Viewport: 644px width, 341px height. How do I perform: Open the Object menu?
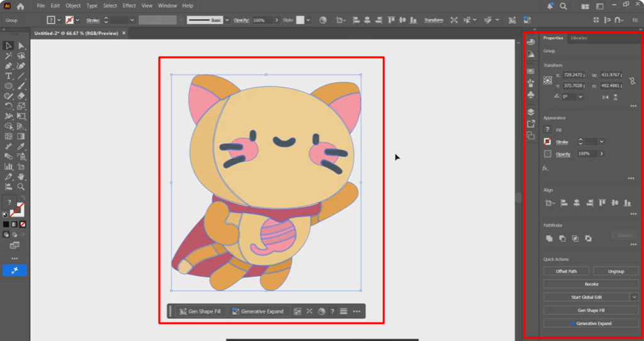[73, 6]
